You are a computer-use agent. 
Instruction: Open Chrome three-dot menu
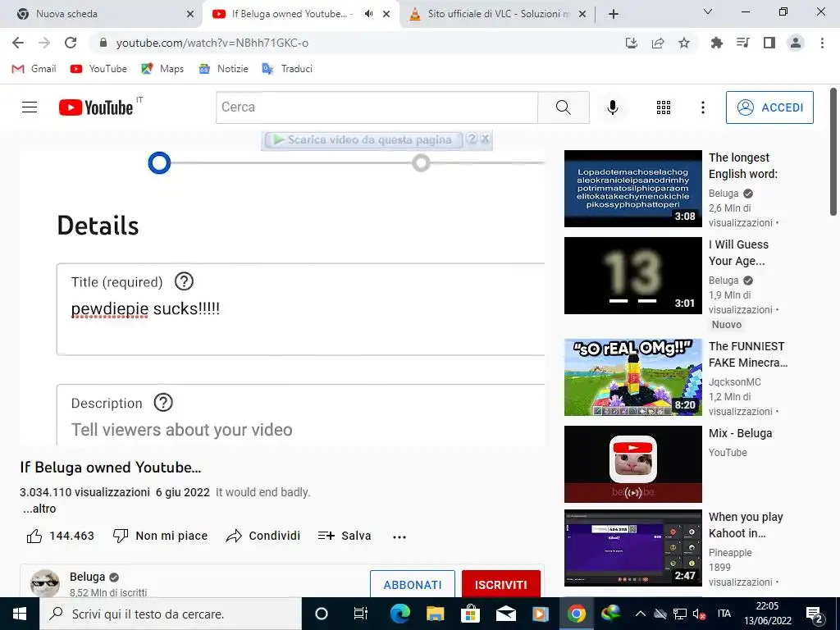[x=822, y=43]
